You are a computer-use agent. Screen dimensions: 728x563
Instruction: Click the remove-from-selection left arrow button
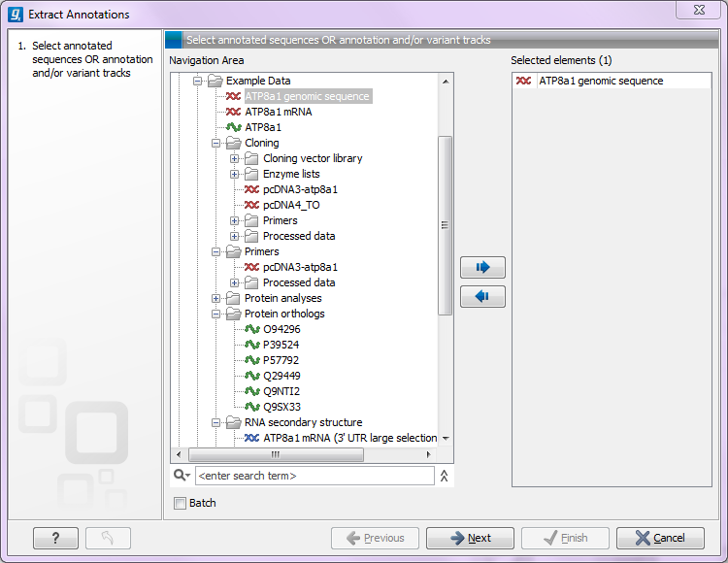[x=482, y=296]
